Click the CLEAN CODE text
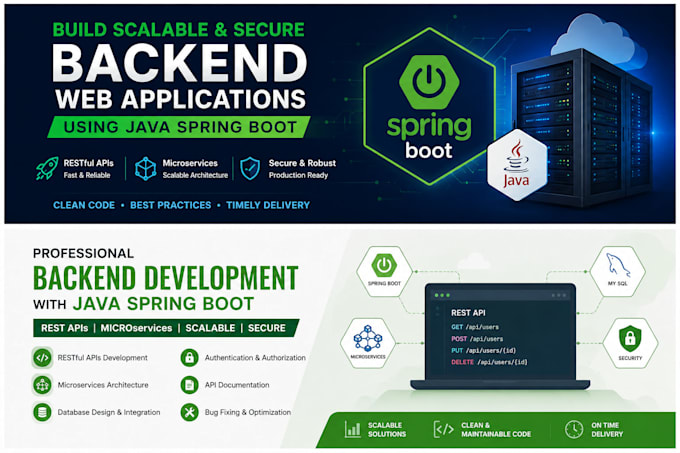This screenshot has height=453, width=680. click(84, 205)
